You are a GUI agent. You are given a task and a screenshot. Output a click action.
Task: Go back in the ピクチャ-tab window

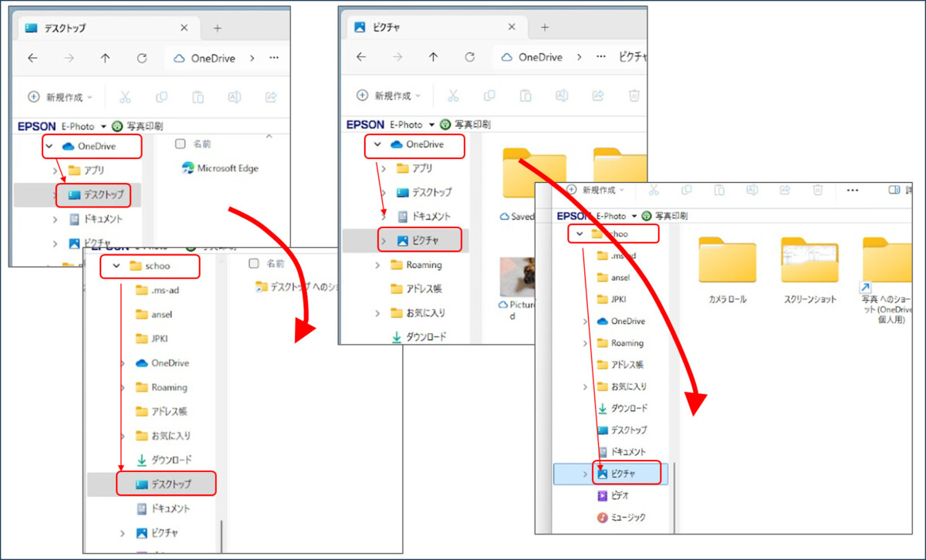coord(360,57)
